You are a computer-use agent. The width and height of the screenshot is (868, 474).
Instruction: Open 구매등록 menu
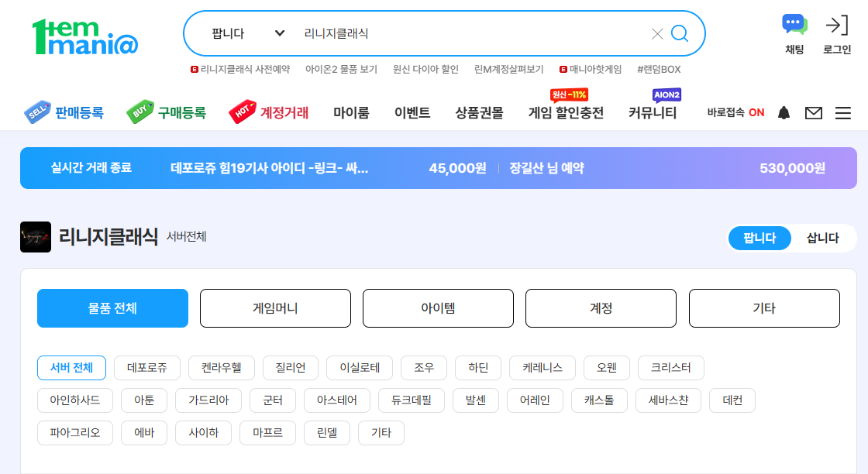click(x=166, y=112)
